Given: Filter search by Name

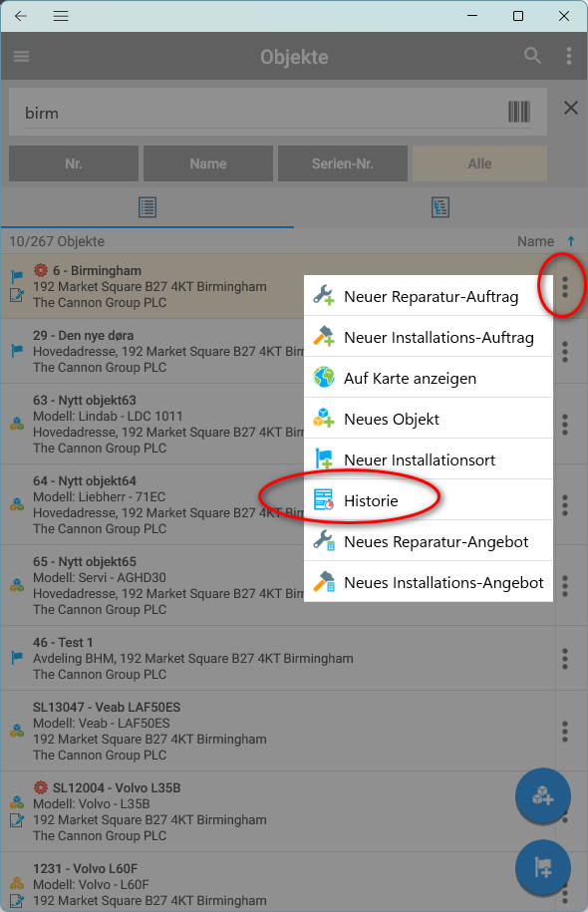Looking at the screenshot, I should (x=208, y=163).
